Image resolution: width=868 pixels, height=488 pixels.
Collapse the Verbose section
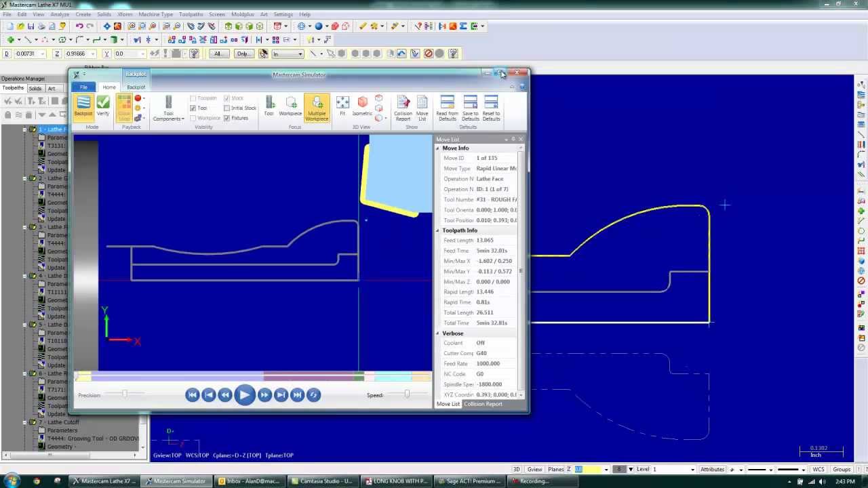click(x=437, y=333)
